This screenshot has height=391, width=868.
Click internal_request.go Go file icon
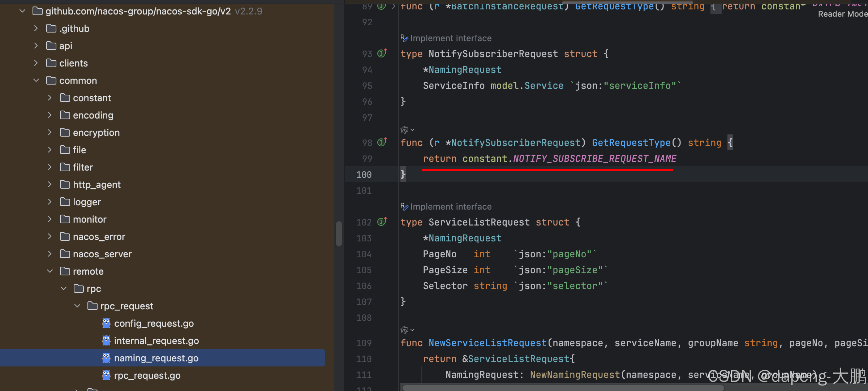[106, 341]
